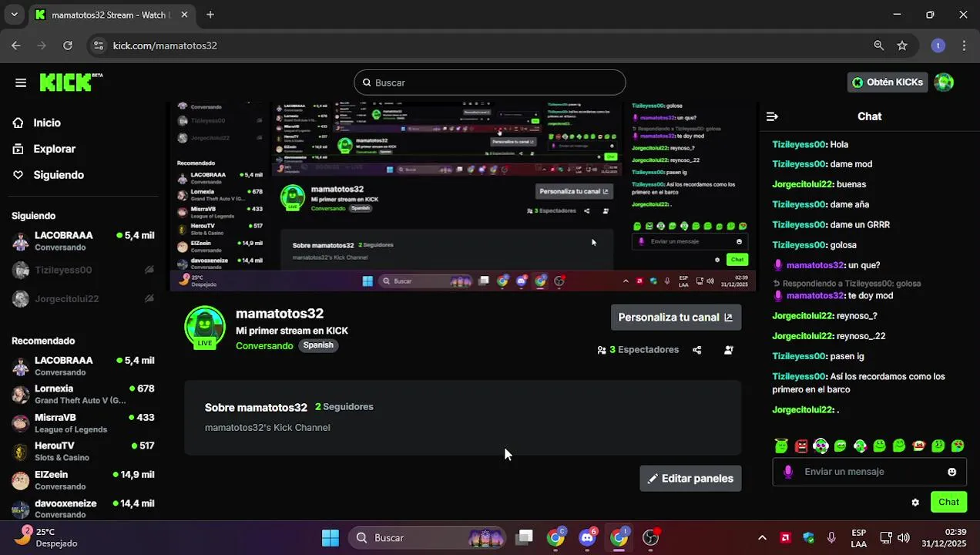Focus the Enviar un mensaje field
980x555 pixels.
point(869,472)
